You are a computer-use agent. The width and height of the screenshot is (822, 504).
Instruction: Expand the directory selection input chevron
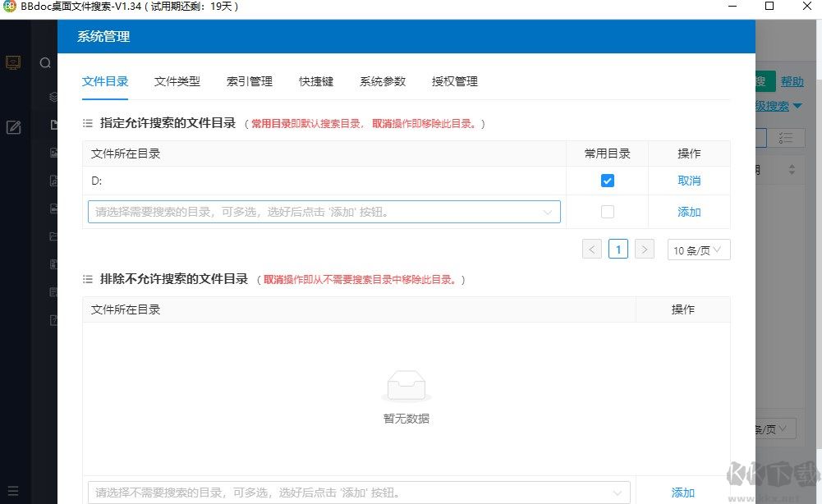point(549,212)
